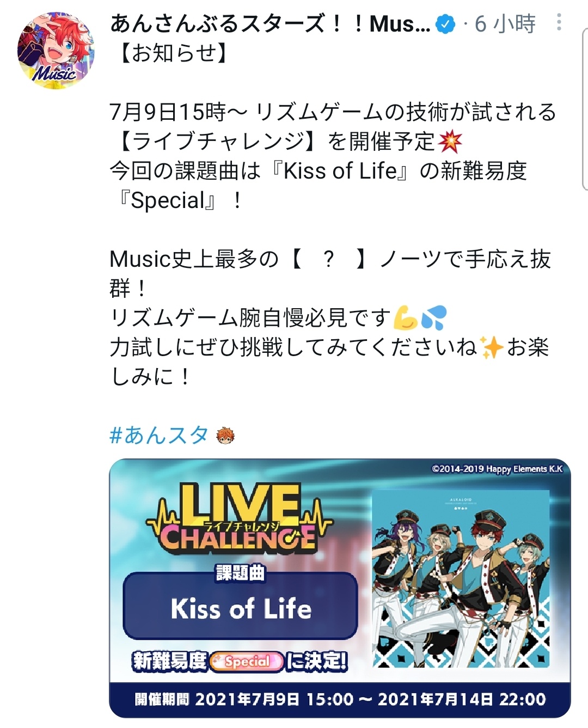The image size is (588, 728).
Task: Tap the sweat droplets emoji
Action: pyautogui.click(x=434, y=318)
